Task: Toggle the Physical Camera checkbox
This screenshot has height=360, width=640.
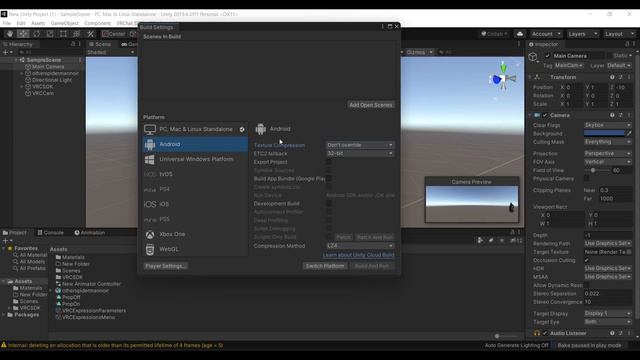Action: 587,178
